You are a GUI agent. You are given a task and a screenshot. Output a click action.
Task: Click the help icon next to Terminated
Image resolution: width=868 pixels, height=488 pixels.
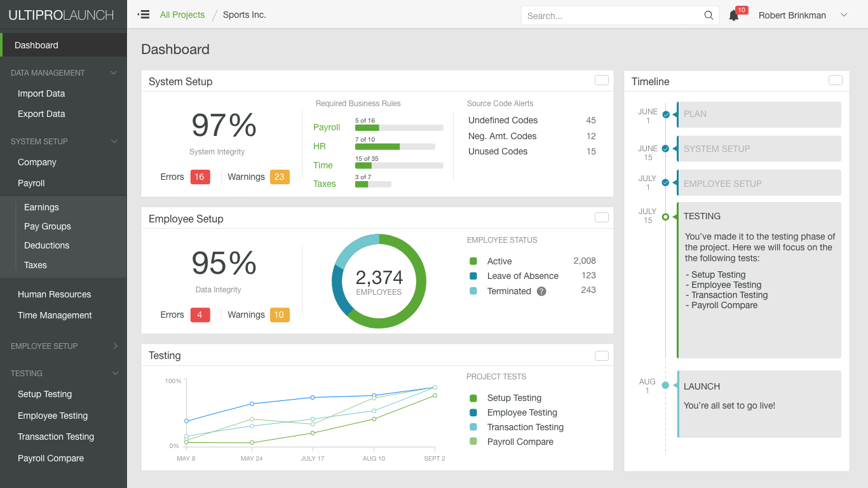(x=541, y=291)
